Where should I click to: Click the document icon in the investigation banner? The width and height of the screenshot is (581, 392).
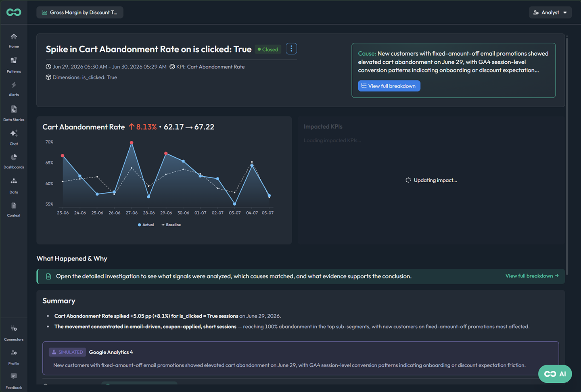(x=48, y=276)
